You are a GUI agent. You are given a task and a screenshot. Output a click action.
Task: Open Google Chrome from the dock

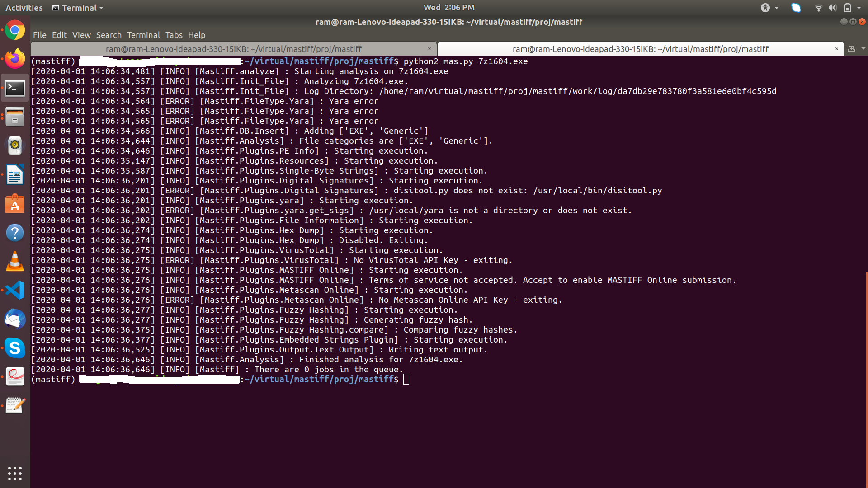tap(15, 30)
